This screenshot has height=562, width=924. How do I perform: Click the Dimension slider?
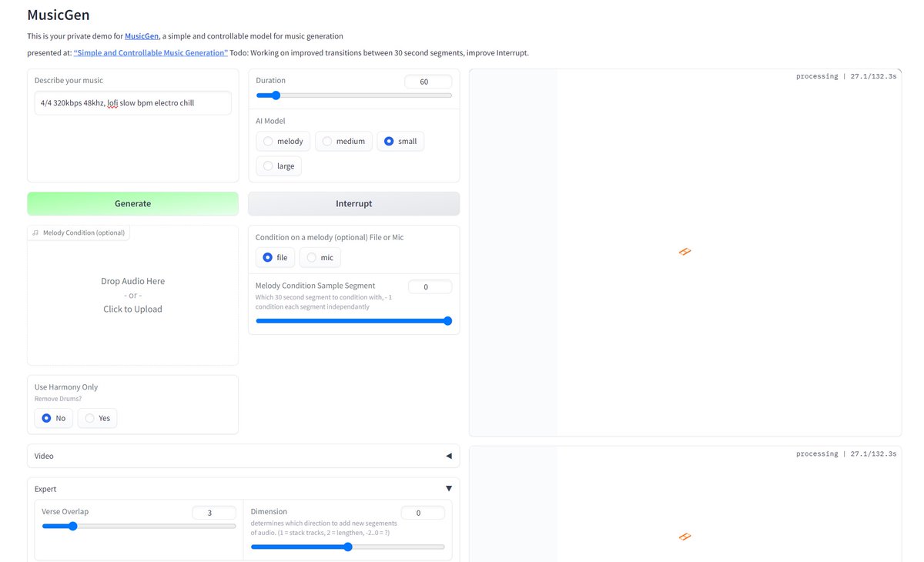pos(347,547)
